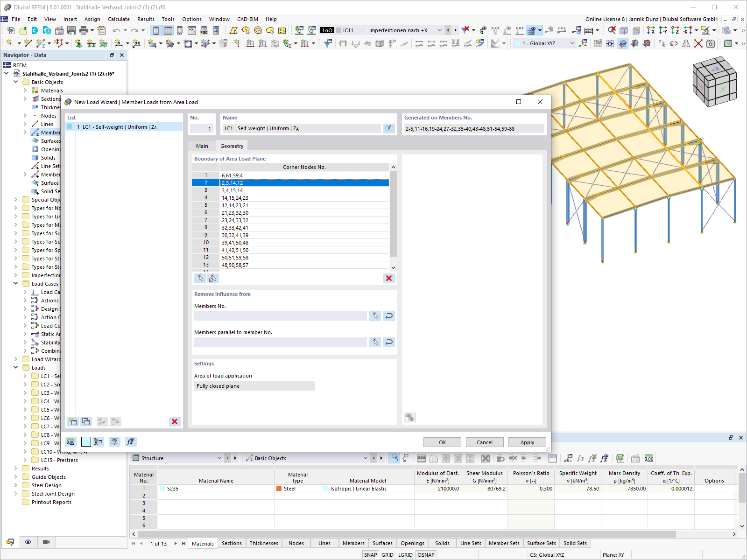The height and width of the screenshot is (560, 747).
Task: Click red X delete icon at bottom of List panel
Action: pyautogui.click(x=175, y=421)
